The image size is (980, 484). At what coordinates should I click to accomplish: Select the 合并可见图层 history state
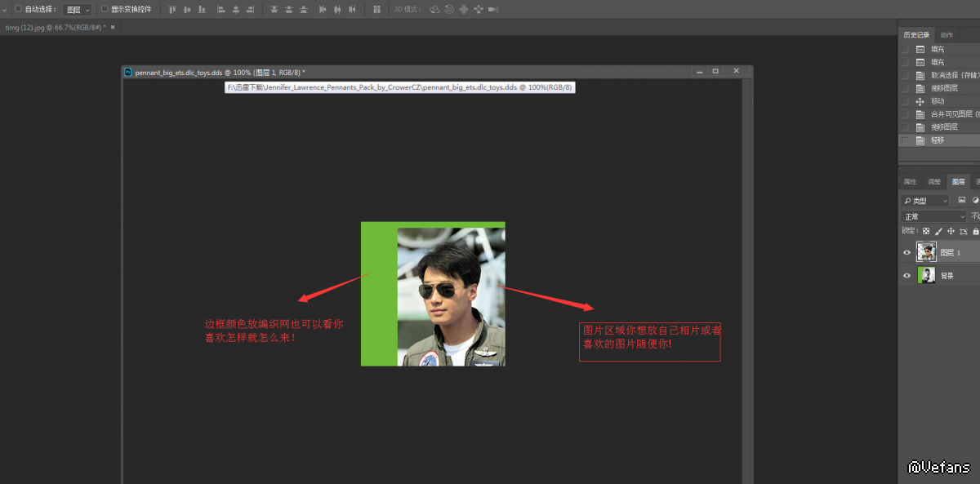coord(951,114)
